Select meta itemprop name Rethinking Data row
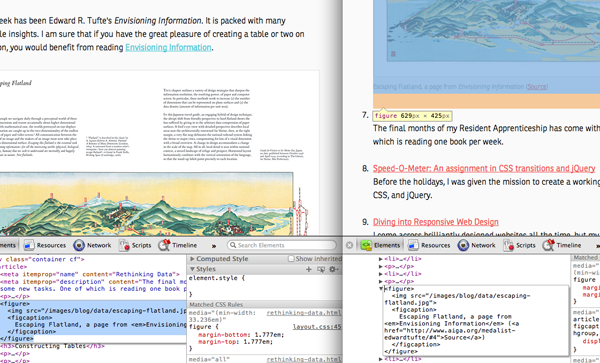This screenshot has height=363, width=600. tap(90, 274)
